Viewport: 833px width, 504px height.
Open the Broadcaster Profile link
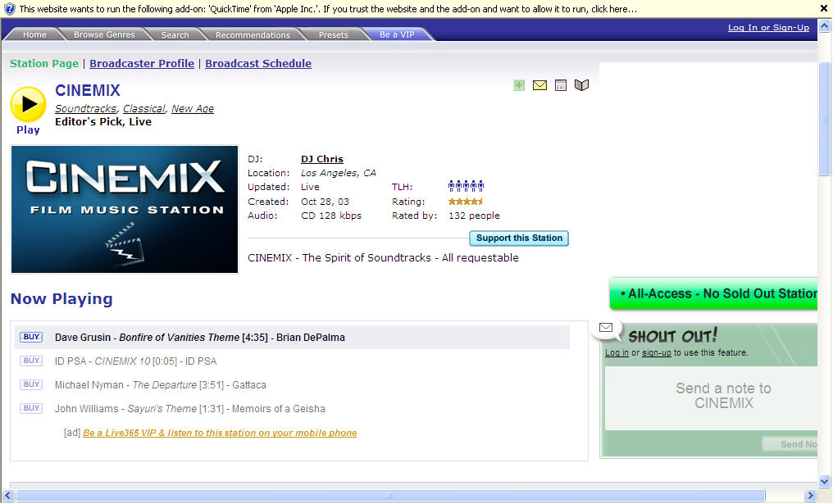click(x=142, y=63)
